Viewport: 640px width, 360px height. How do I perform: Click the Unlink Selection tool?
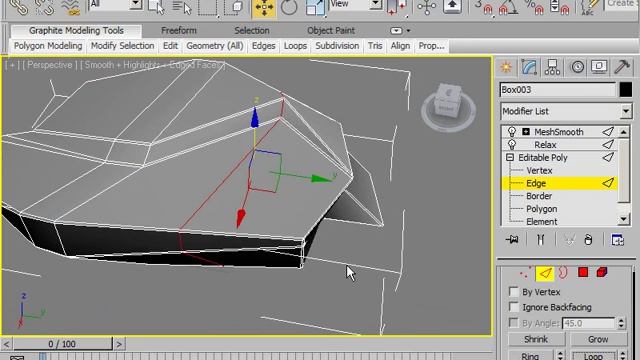tap(44, 7)
